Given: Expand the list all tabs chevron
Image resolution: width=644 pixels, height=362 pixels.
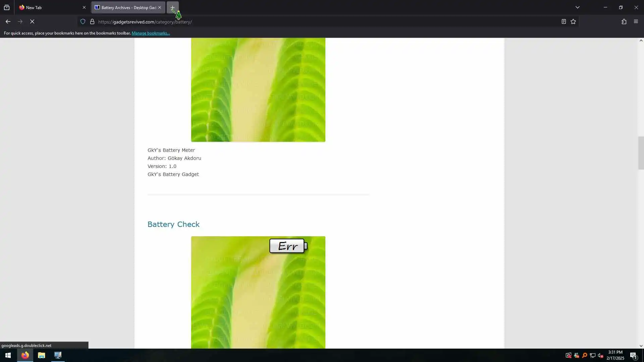Looking at the screenshot, I should pyautogui.click(x=577, y=7).
